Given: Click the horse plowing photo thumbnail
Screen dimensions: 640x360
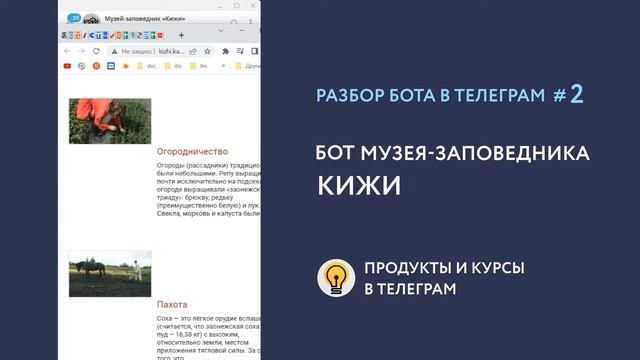Looking at the screenshot, I should (x=110, y=273).
